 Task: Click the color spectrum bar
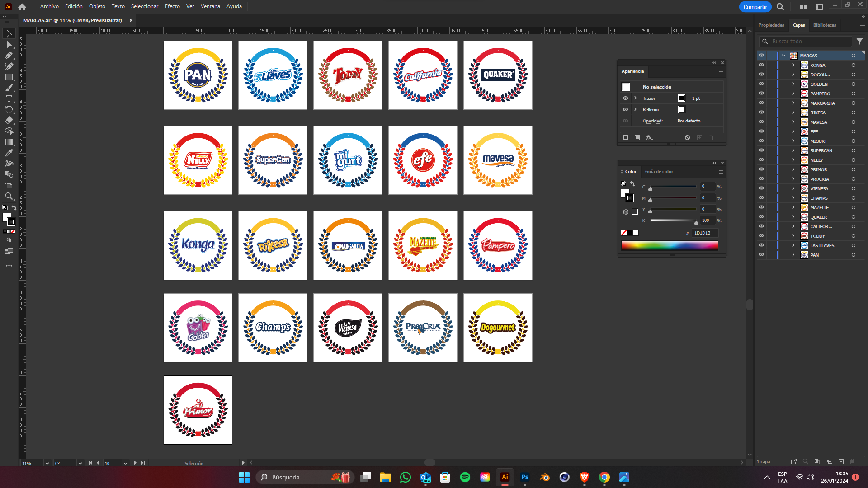point(669,245)
